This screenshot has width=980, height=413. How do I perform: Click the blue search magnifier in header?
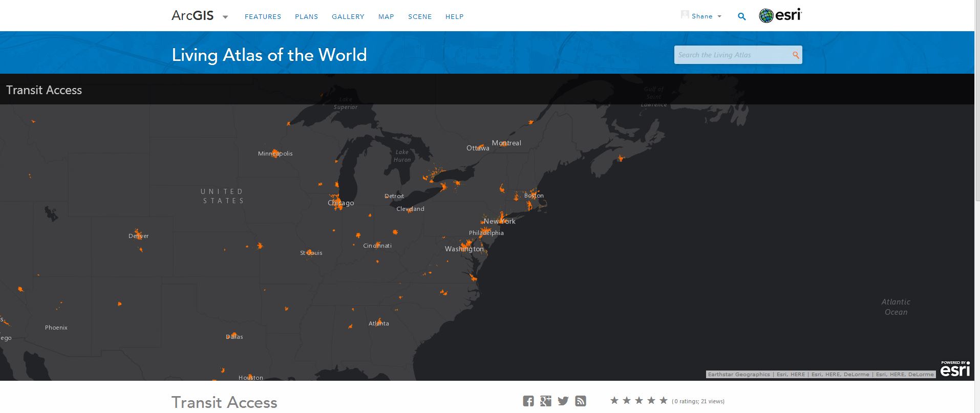click(x=741, y=16)
